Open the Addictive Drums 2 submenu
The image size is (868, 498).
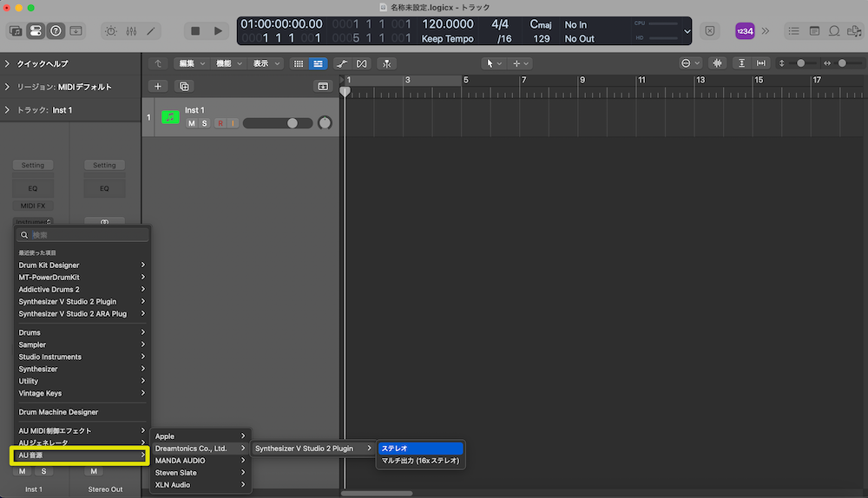(82, 290)
